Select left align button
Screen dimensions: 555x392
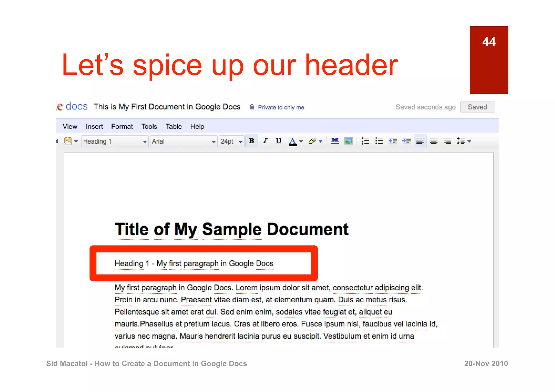click(x=420, y=141)
